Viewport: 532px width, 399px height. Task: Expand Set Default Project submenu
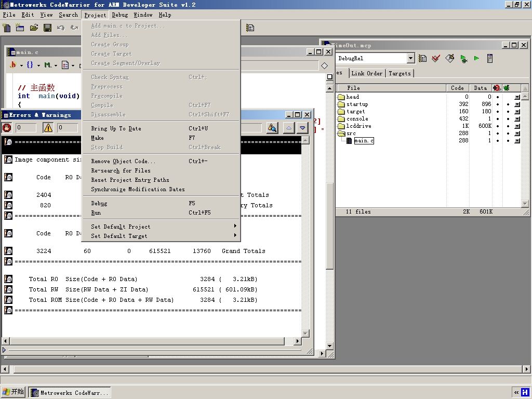coord(162,227)
